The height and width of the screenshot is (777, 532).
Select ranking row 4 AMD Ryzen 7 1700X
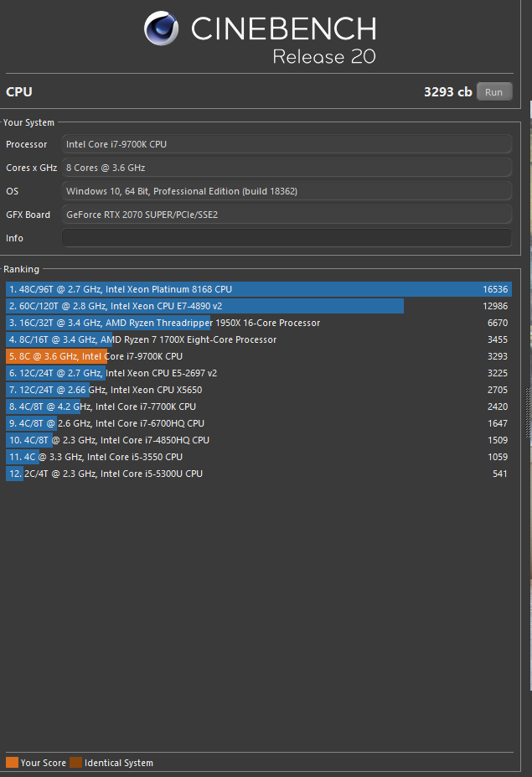click(x=259, y=339)
